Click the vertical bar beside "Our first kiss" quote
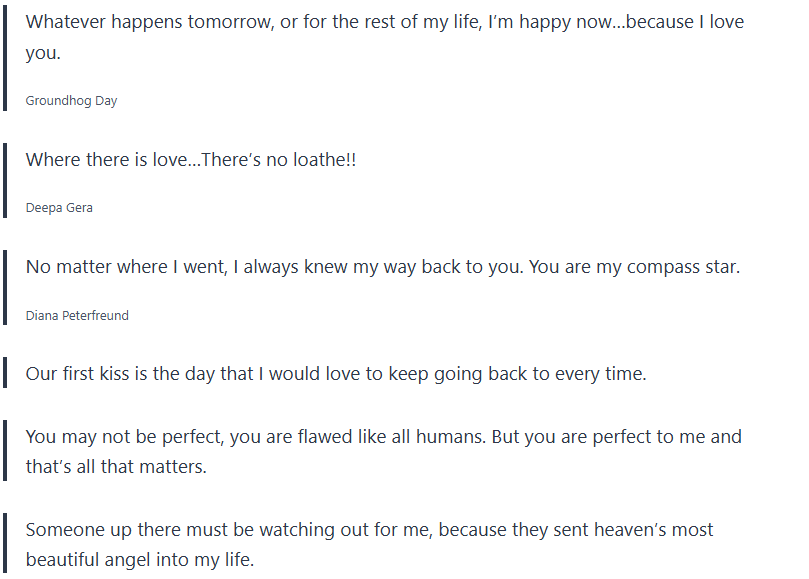 point(6,374)
